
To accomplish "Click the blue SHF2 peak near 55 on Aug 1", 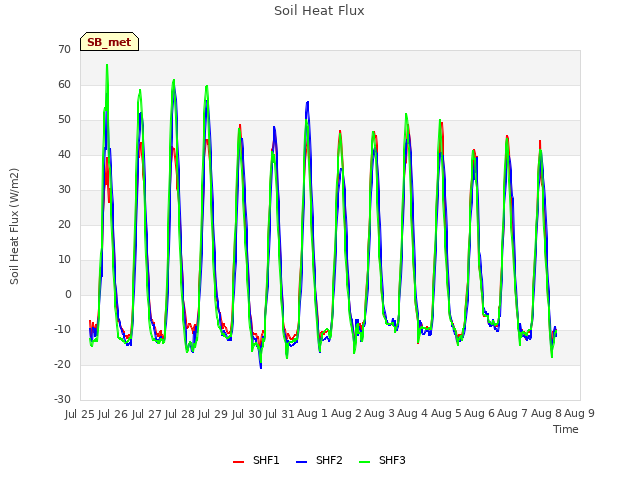I will pos(307,102).
